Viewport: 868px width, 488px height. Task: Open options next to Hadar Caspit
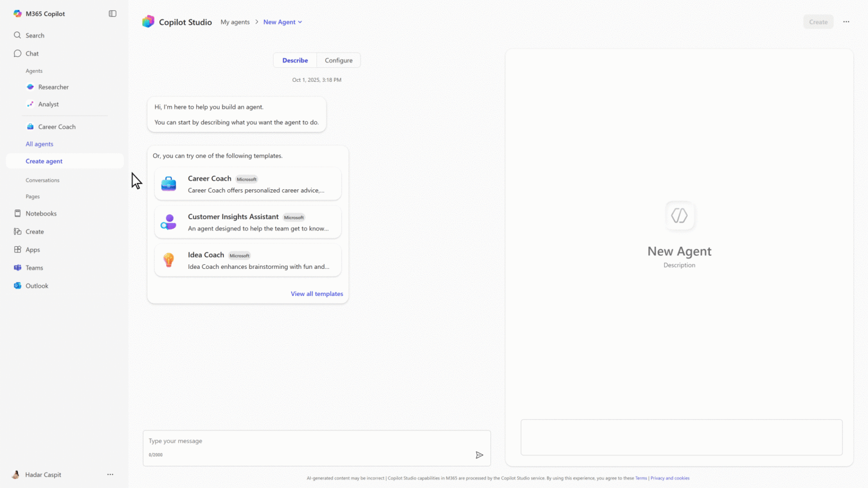point(110,474)
